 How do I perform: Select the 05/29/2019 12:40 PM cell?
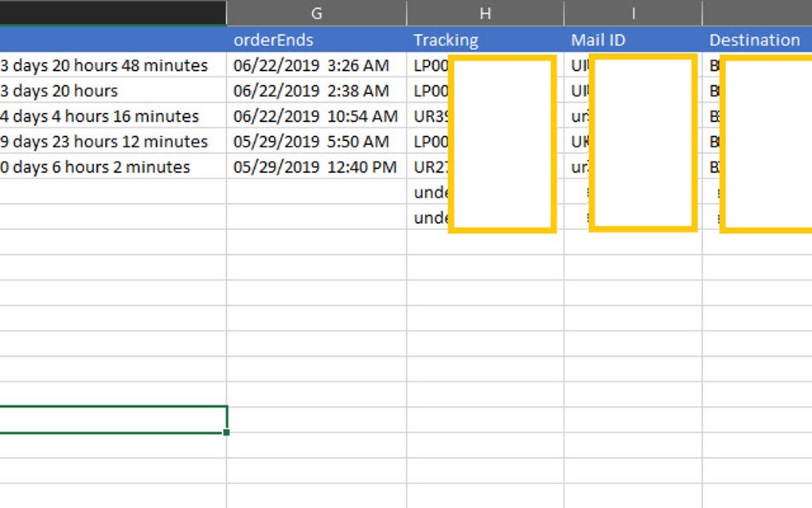pyautogui.click(x=315, y=167)
